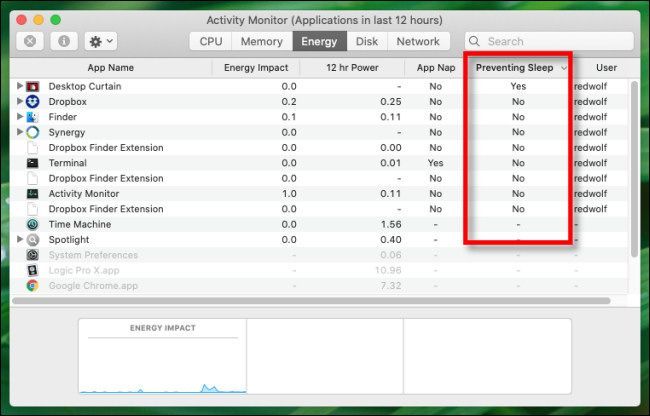The image size is (650, 416).
Task: Click Activity Monitor's 1.0 energy impact value
Action: pos(289,193)
